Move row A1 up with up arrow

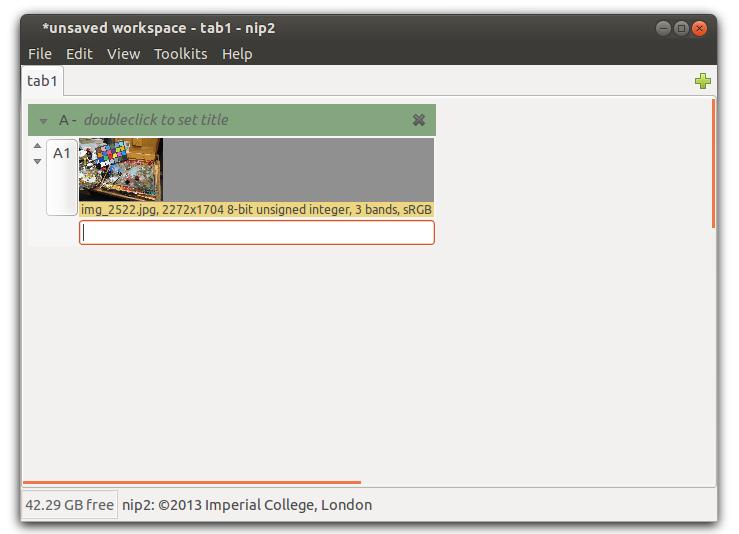37,146
